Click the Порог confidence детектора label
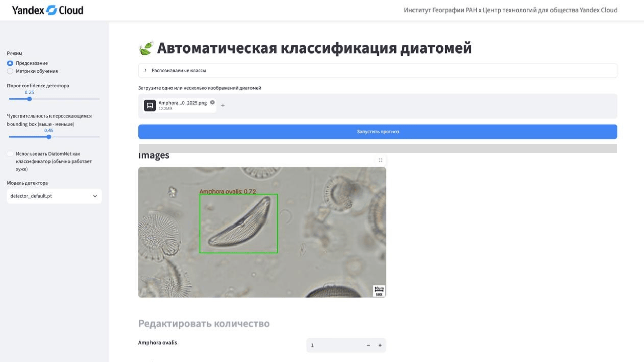 point(38,86)
